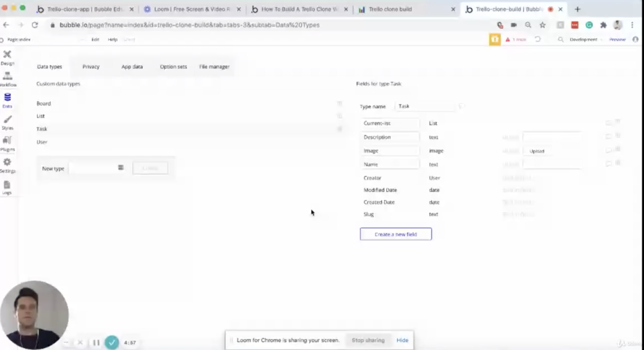Open the Plugins tab in sidebar

tap(7, 144)
